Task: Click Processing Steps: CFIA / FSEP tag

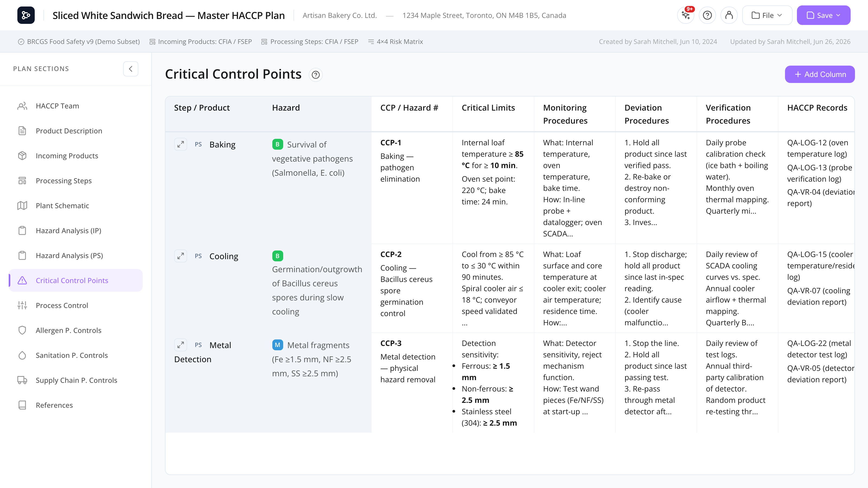Action: [310, 41]
